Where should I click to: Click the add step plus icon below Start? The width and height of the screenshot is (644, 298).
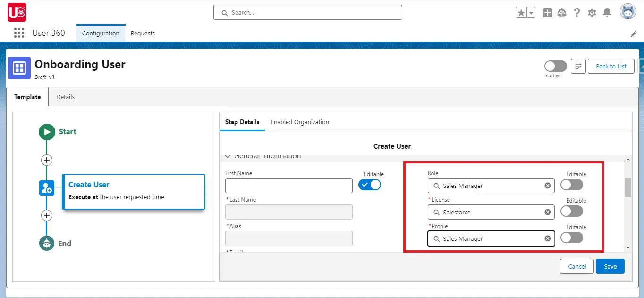[x=46, y=160]
